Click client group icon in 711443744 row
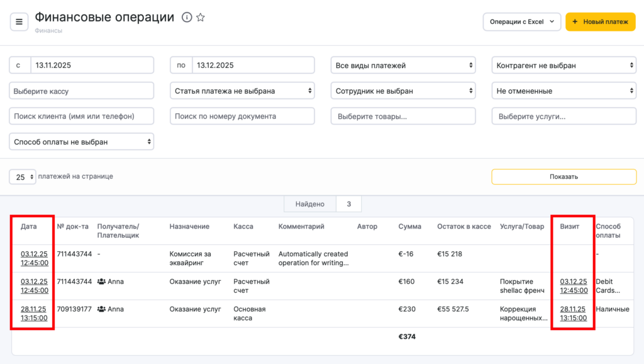644x364 pixels. pyautogui.click(x=101, y=282)
